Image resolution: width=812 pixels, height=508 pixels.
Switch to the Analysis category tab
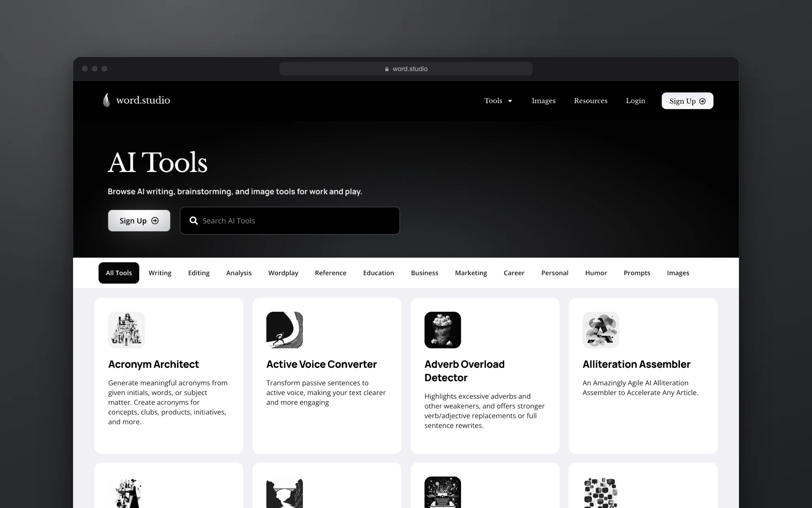coord(239,273)
